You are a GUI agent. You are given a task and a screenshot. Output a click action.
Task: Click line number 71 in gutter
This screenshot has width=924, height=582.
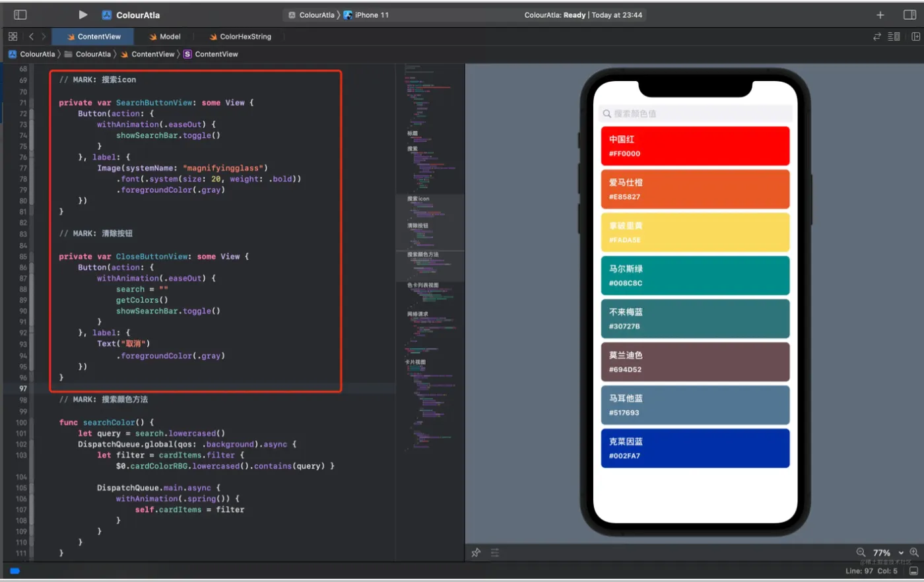tap(23, 103)
